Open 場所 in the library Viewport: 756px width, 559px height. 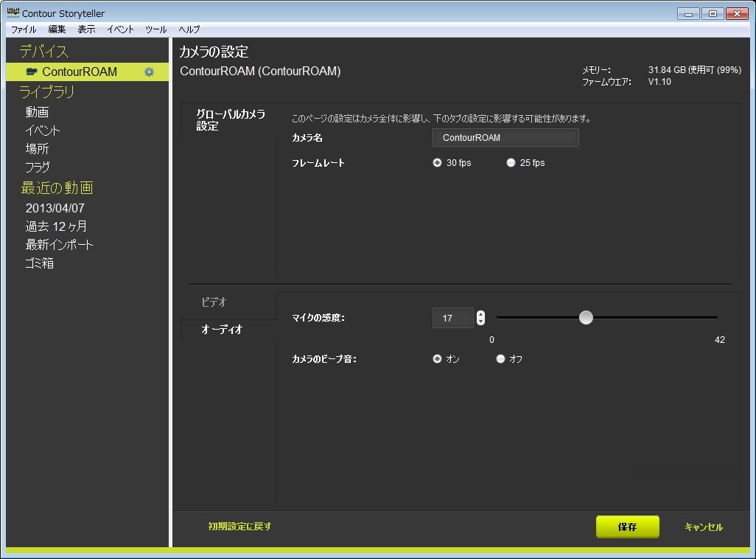click(37, 149)
